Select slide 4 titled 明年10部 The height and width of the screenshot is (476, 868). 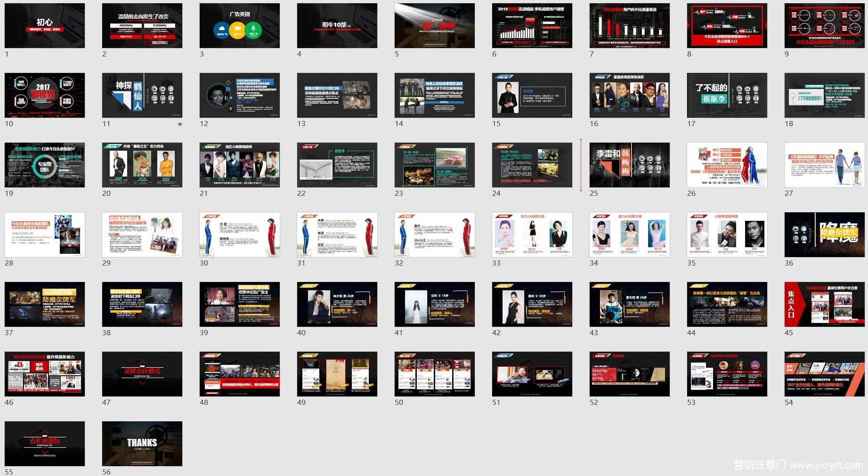[337, 25]
